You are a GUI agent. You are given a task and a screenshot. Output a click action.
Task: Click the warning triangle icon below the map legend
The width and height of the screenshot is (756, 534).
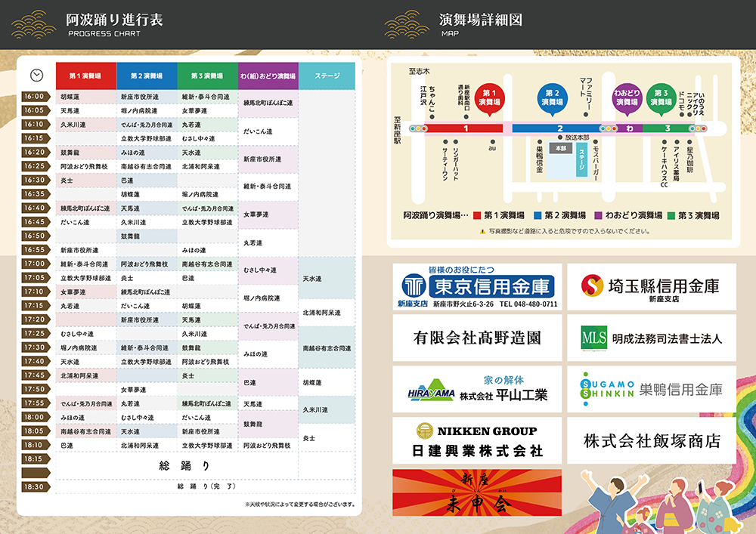482,231
